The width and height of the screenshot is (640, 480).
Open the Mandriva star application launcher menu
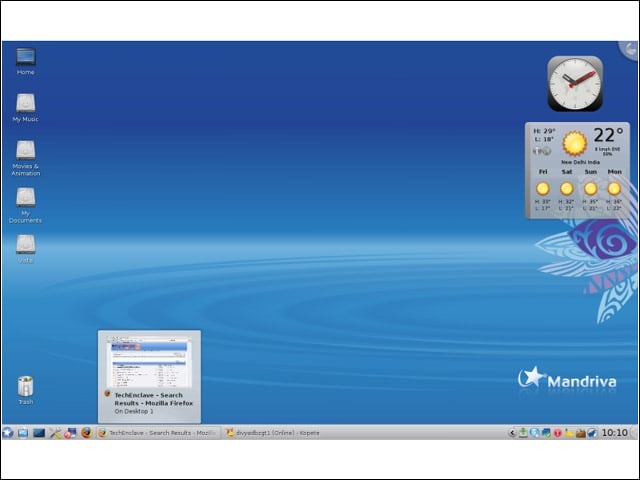pyautogui.click(x=8, y=433)
